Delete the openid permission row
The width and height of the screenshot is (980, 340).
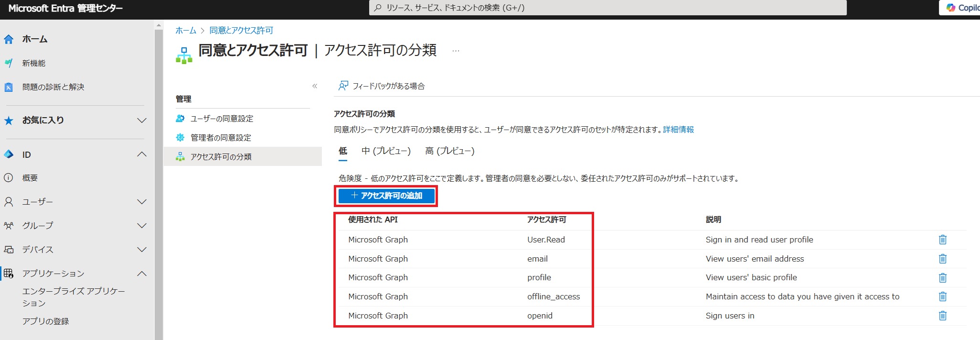click(943, 316)
